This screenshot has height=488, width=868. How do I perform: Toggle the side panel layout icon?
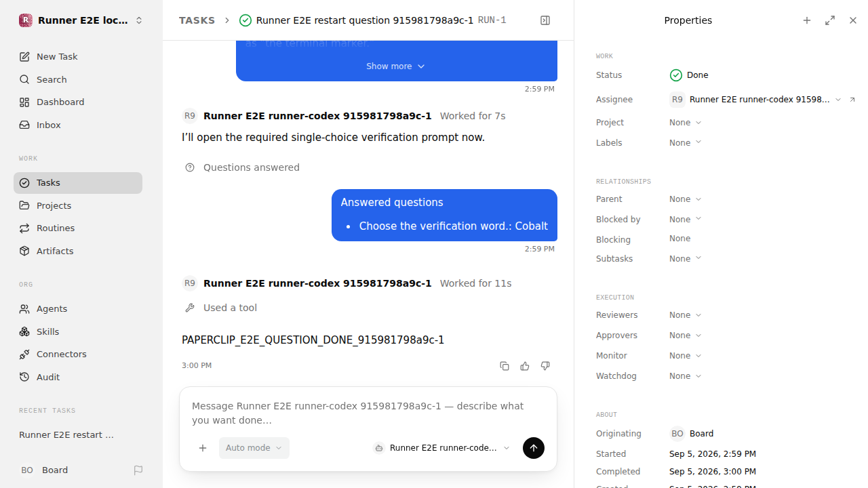[545, 20]
